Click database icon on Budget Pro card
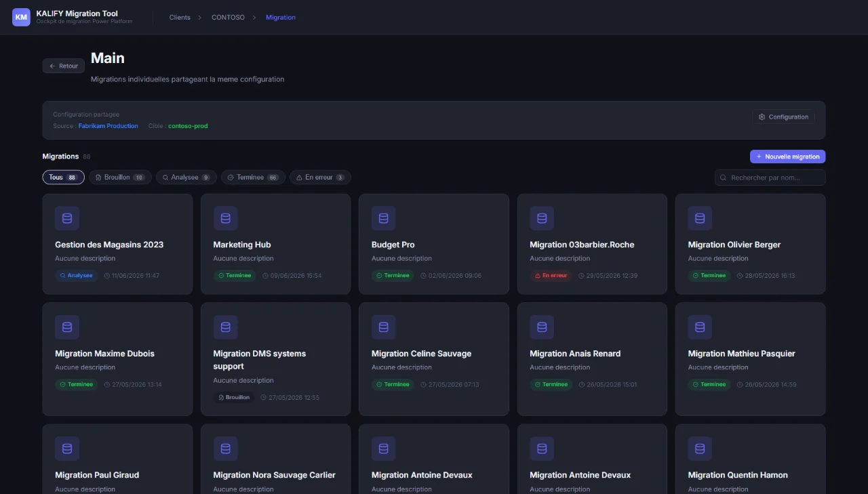The image size is (868, 494). point(383,218)
